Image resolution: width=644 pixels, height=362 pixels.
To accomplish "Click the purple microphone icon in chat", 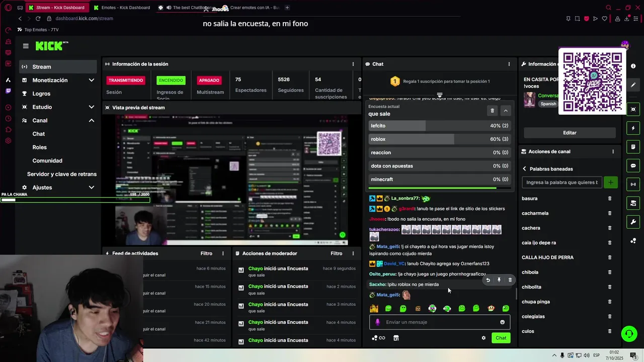I will point(378,322).
